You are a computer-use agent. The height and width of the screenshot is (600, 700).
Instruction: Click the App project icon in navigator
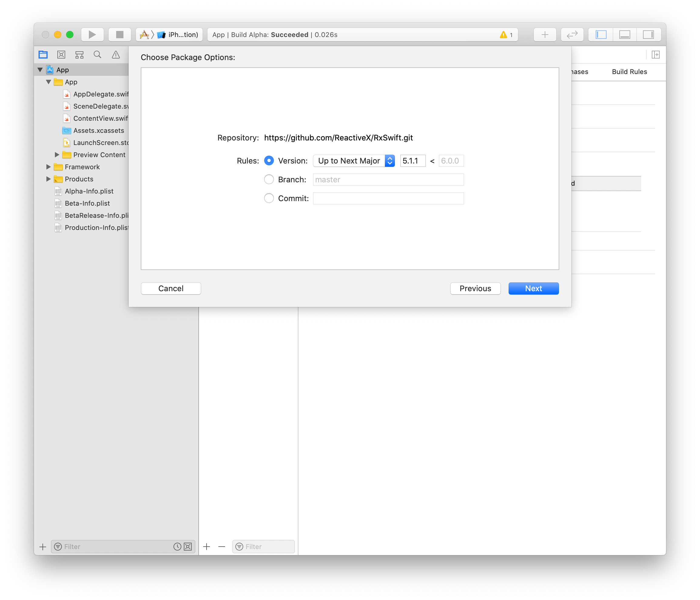(50, 70)
